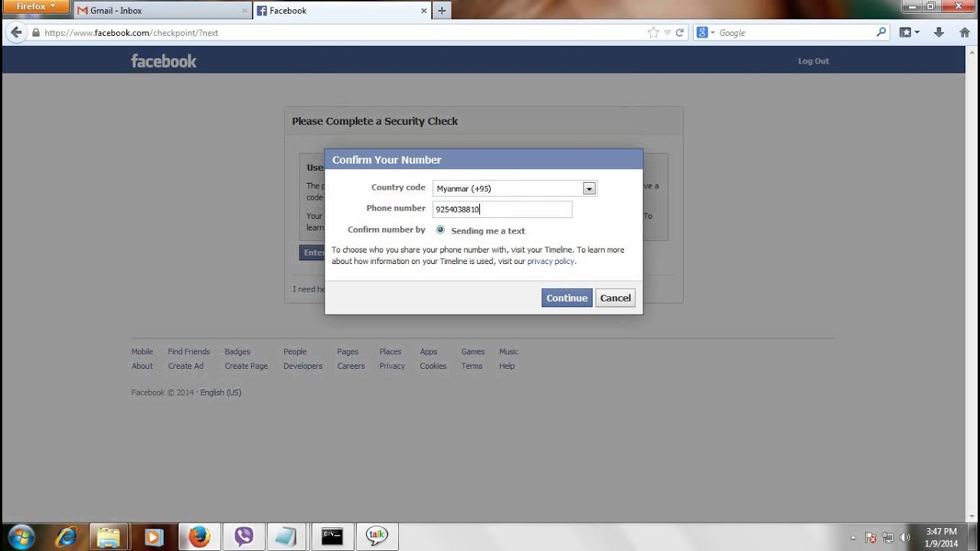Click the Firefox back arrow button
Image resolution: width=980 pixels, height=551 pixels.
tap(15, 32)
